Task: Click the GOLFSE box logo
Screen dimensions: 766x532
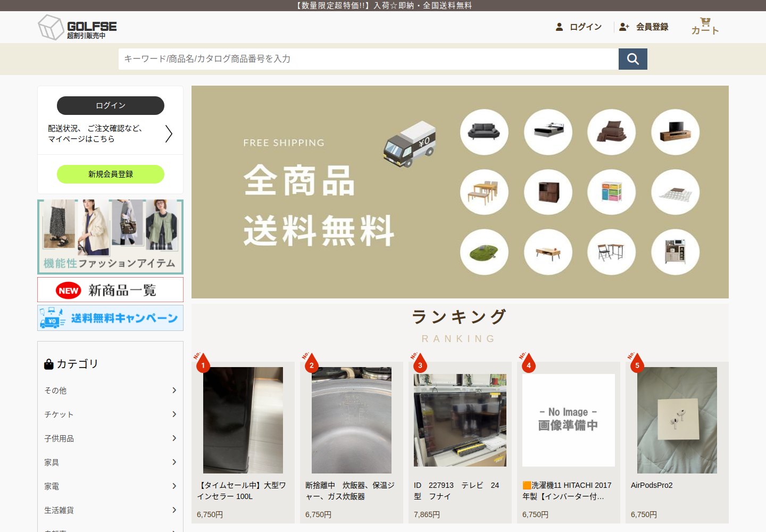Action: (x=77, y=27)
